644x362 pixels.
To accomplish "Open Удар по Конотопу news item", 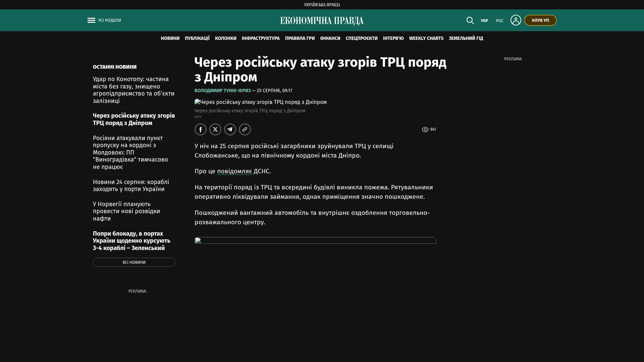I will (134, 90).
